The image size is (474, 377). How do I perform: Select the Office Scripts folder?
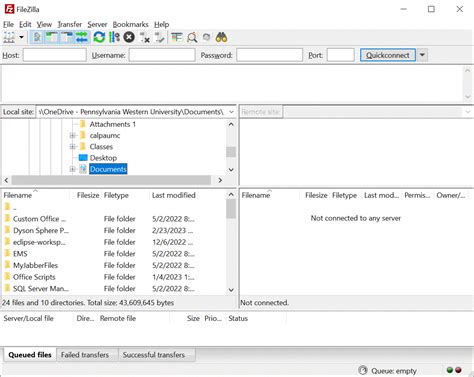(x=114, y=277)
